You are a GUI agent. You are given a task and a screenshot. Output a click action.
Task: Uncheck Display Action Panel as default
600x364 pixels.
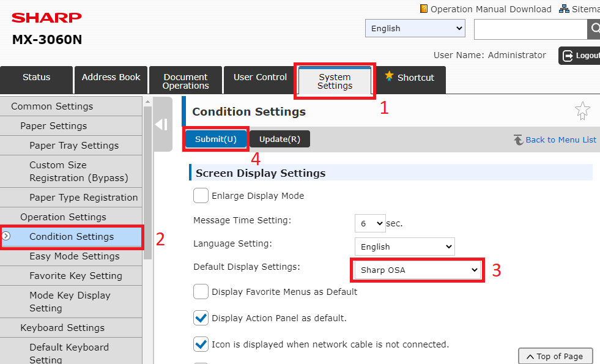click(x=201, y=318)
